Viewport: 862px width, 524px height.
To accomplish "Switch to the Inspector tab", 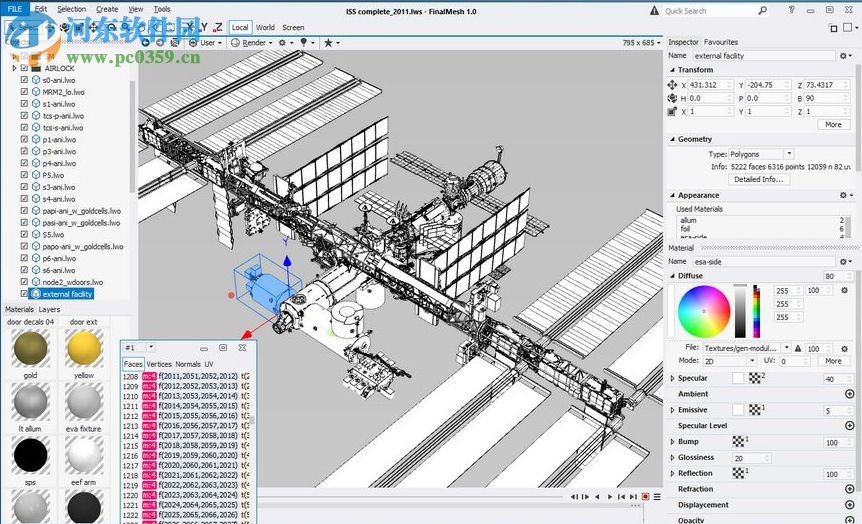I will coord(683,42).
